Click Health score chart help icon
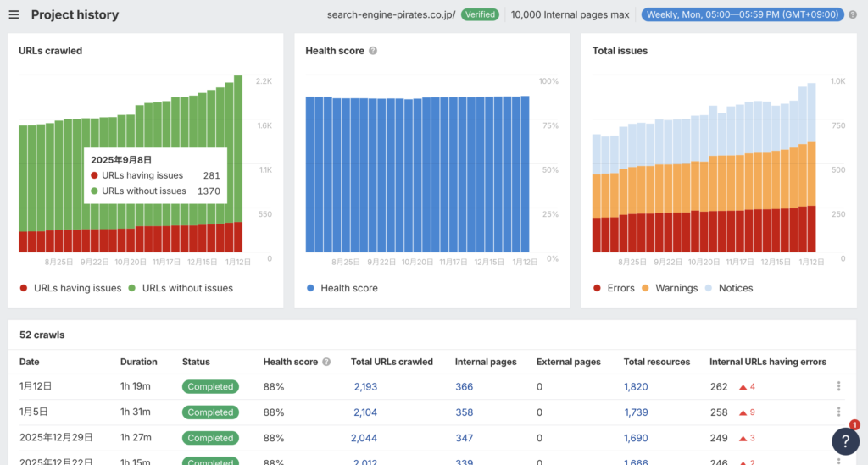This screenshot has width=868, height=465. point(373,51)
